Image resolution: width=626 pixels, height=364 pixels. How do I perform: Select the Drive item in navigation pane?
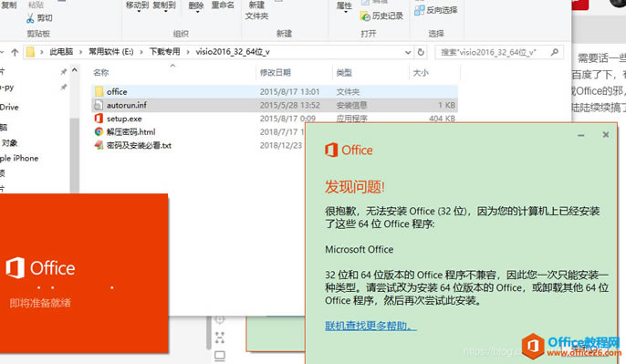pyautogui.click(x=9, y=107)
